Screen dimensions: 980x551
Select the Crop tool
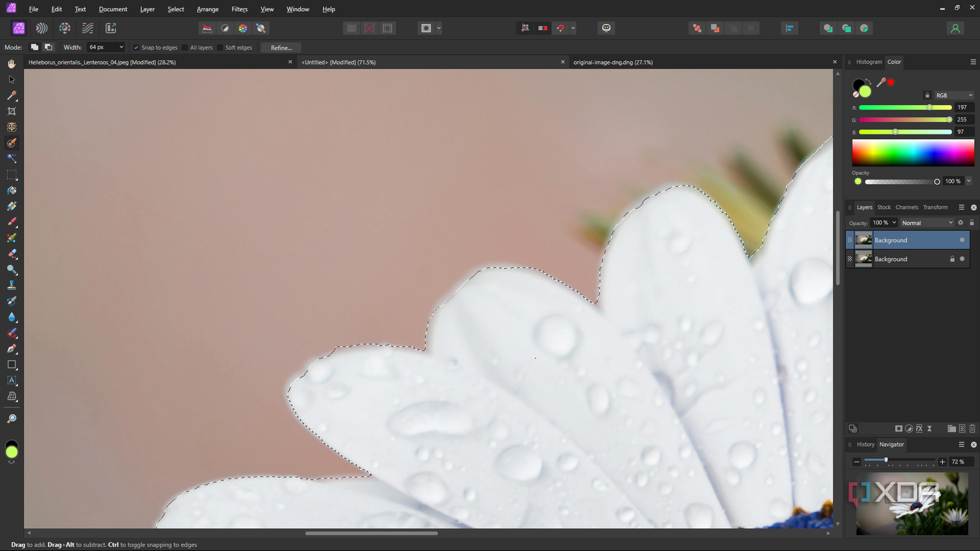point(12,112)
